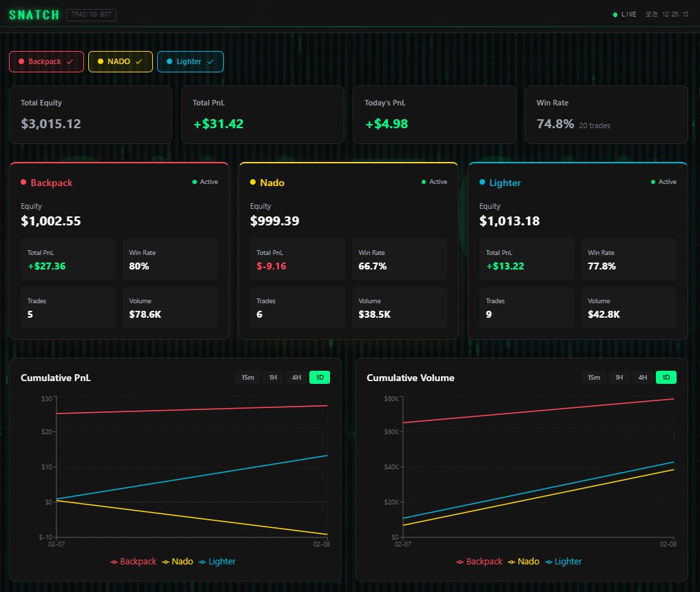This screenshot has height=592, width=700.
Task: Click the blue dot on Lighter card header
Action: 482,183
